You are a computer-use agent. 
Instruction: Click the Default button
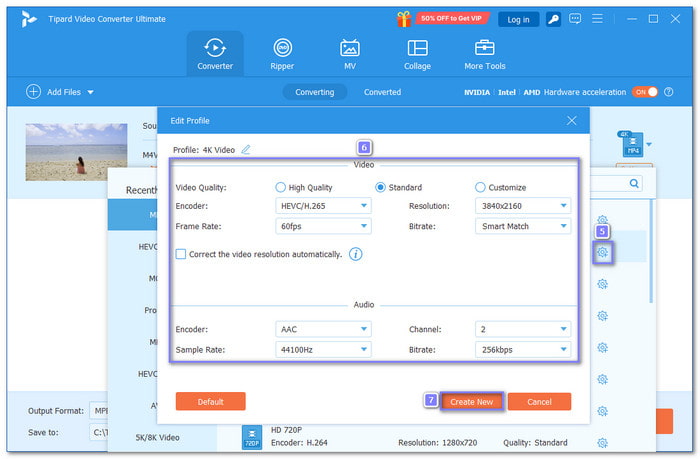coord(210,401)
